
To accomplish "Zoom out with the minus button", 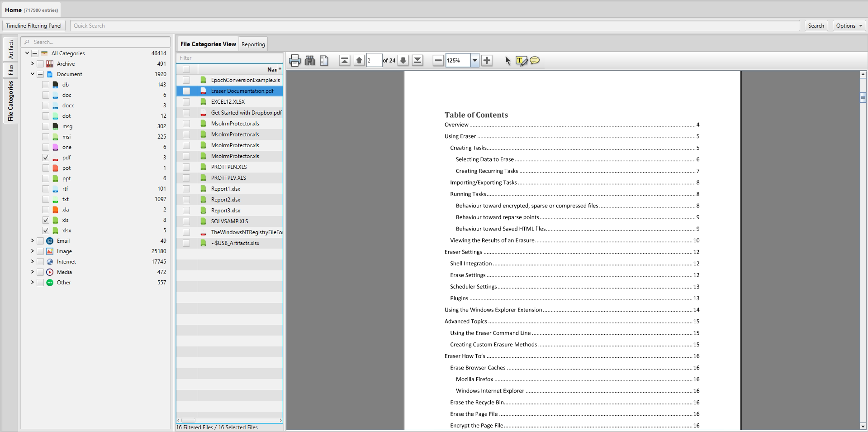I will [438, 60].
